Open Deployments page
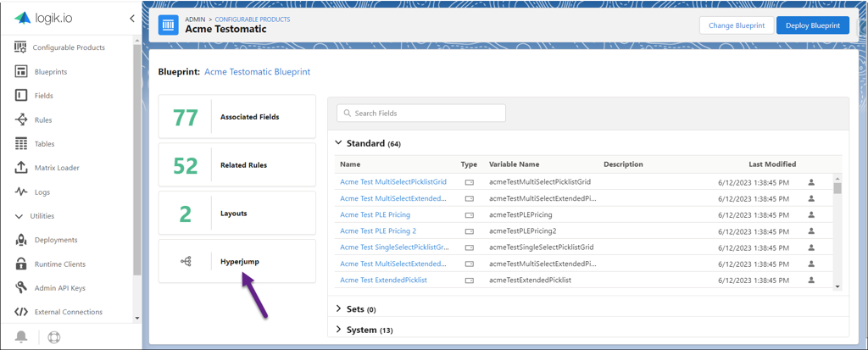The image size is (868, 350). (56, 240)
